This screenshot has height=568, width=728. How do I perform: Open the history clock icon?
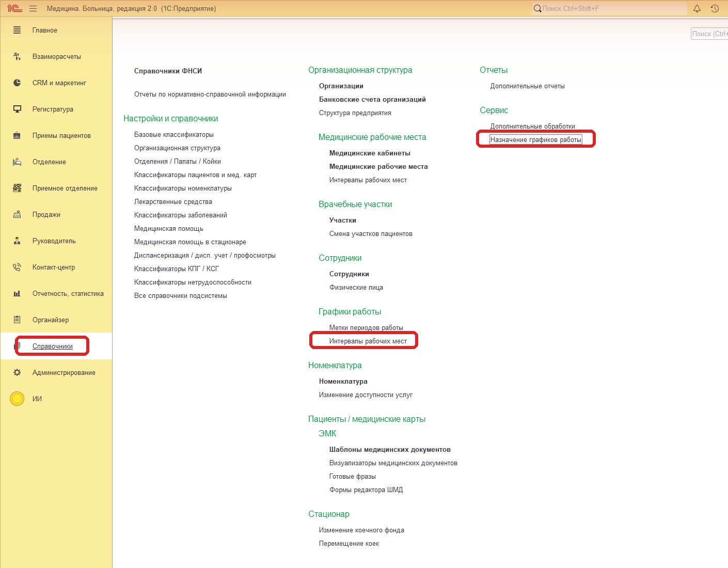715,8
